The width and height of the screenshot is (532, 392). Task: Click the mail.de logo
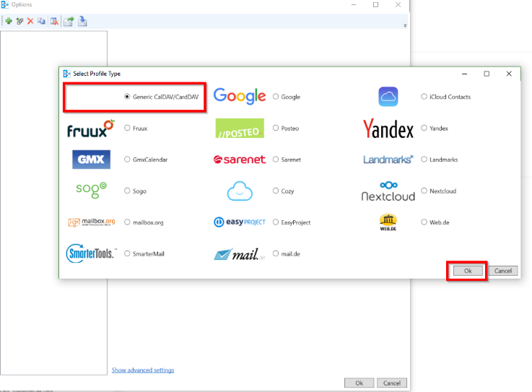240,254
